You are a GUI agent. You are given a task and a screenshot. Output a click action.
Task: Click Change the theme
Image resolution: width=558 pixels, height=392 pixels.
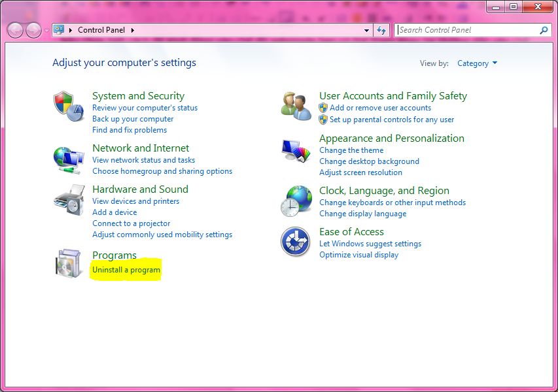[351, 150]
